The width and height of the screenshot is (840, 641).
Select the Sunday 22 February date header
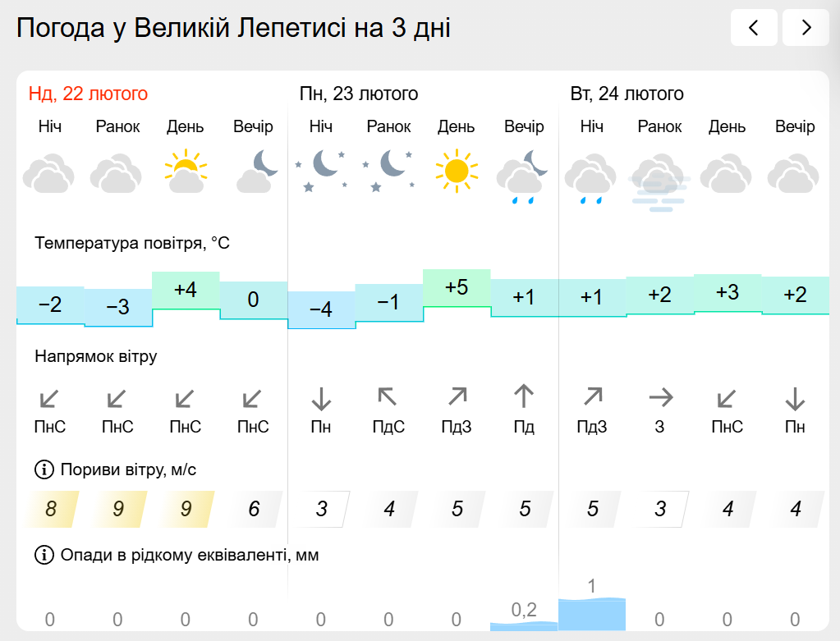(89, 94)
